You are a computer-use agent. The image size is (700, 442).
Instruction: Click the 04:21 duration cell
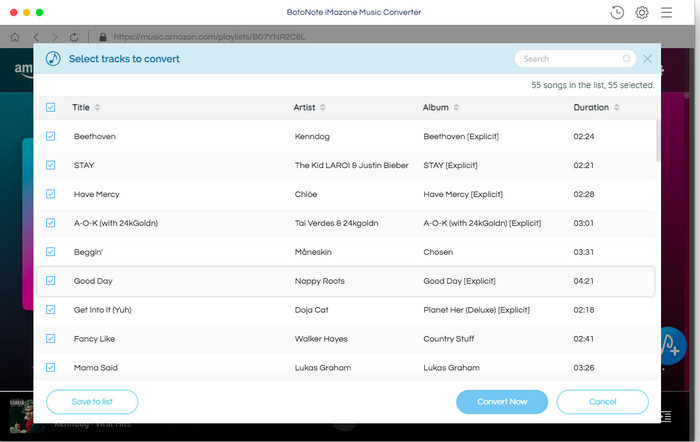[583, 281]
